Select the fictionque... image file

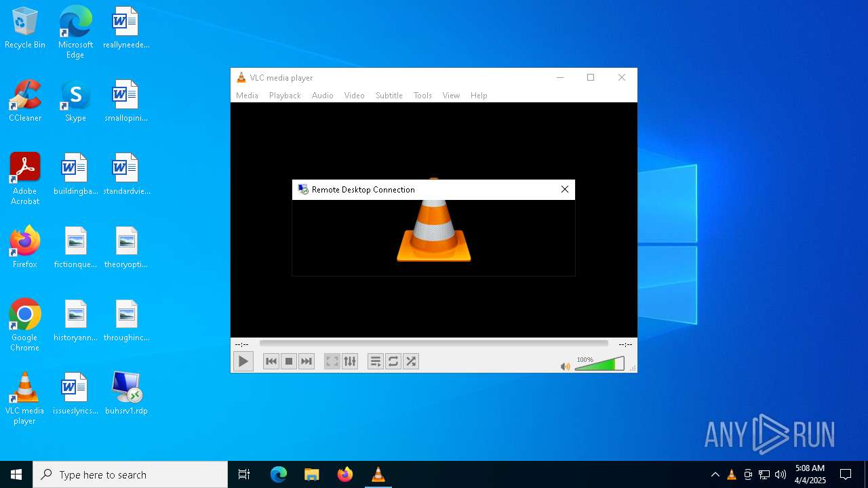click(75, 248)
